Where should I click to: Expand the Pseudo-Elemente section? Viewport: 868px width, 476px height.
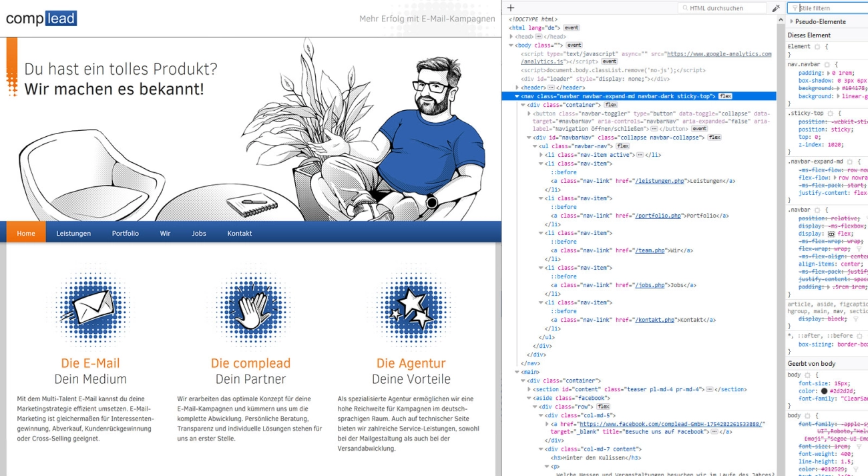tap(791, 22)
